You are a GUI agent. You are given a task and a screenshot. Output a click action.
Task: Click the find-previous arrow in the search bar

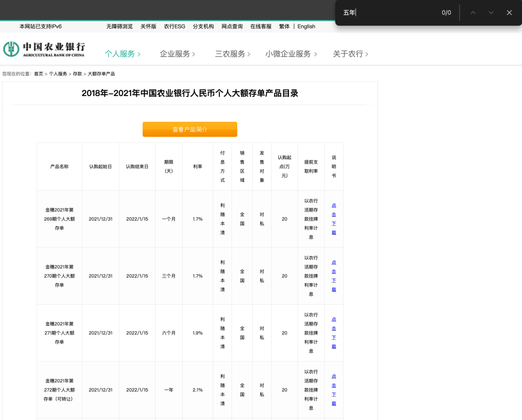point(473,13)
